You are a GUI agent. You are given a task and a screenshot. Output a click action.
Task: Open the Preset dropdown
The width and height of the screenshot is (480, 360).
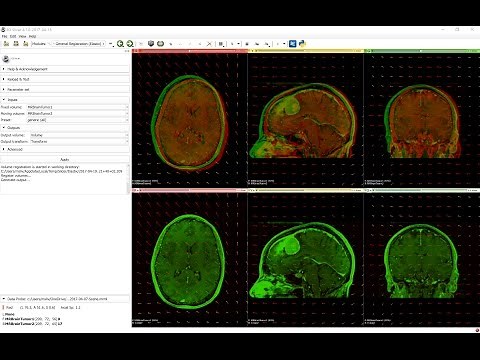tap(77, 120)
